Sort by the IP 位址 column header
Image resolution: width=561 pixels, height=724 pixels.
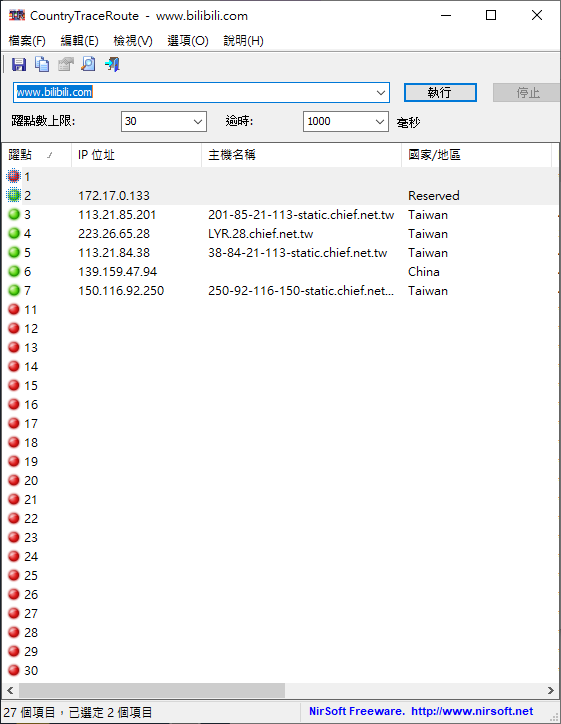(x=136, y=155)
